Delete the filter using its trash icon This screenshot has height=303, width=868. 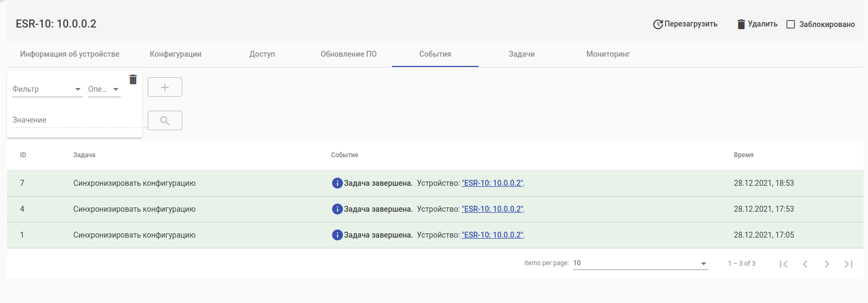(x=133, y=80)
